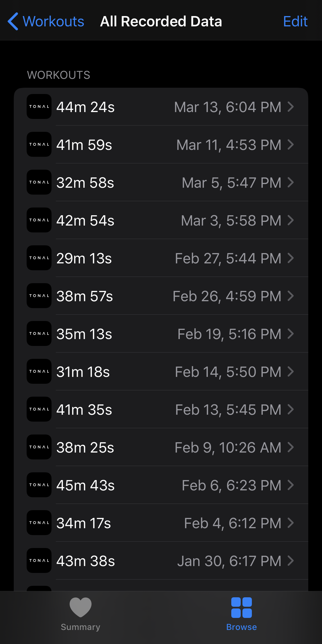
Task: Tap the back chevron beside Workouts
Action: (x=13, y=21)
